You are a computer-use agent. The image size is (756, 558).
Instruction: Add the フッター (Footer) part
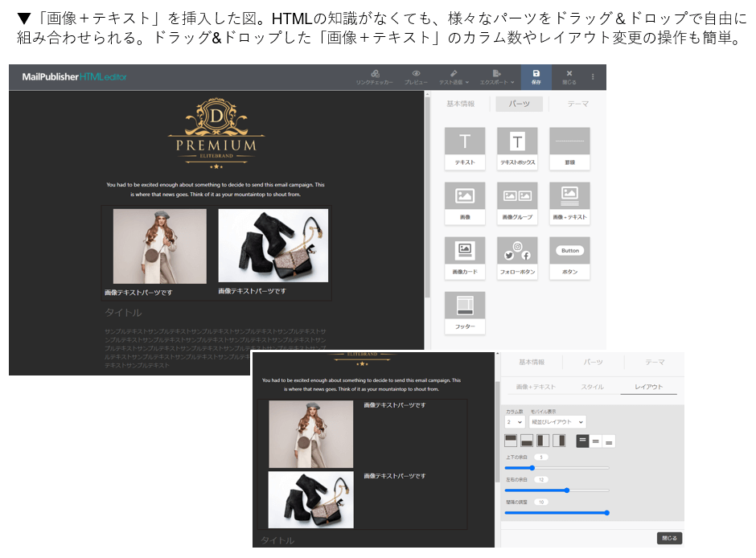465,311
